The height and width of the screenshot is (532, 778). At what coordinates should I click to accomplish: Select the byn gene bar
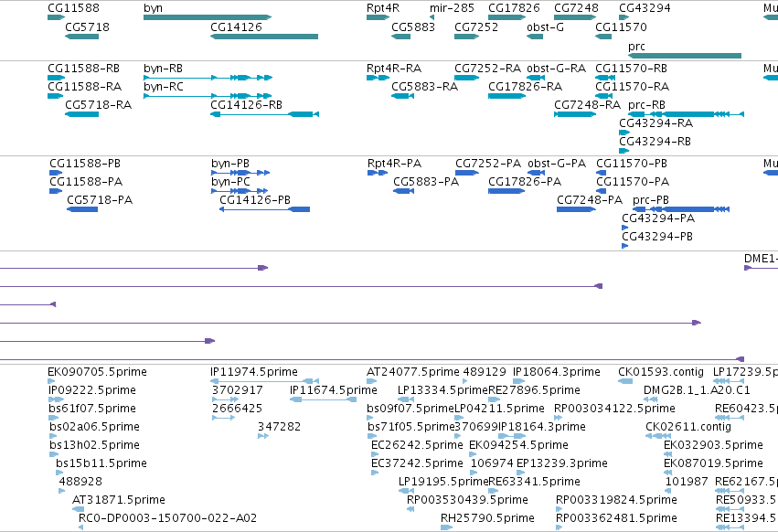click(208, 17)
